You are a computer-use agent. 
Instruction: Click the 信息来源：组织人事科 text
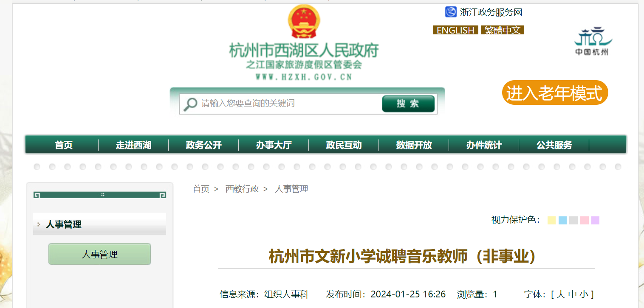point(264,294)
